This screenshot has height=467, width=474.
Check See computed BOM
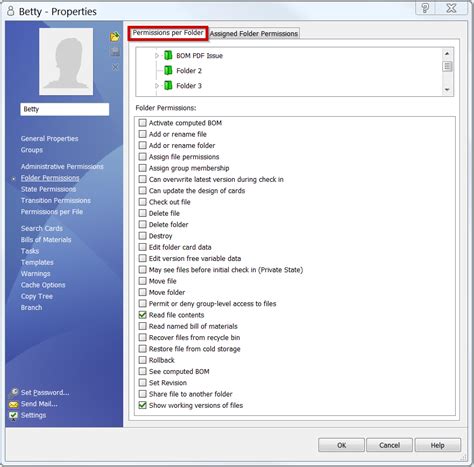[x=143, y=371]
